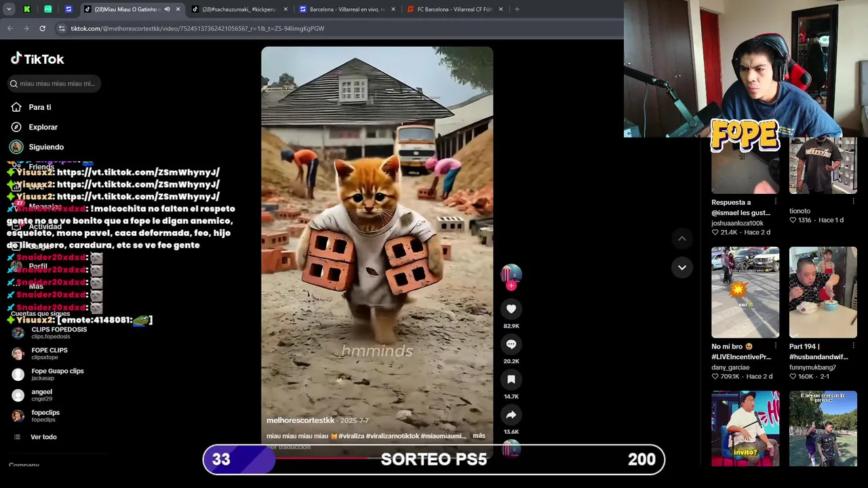
Task: Switch to the #sachauzumaki_ #kickperu tab
Action: [x=239, y=9]
